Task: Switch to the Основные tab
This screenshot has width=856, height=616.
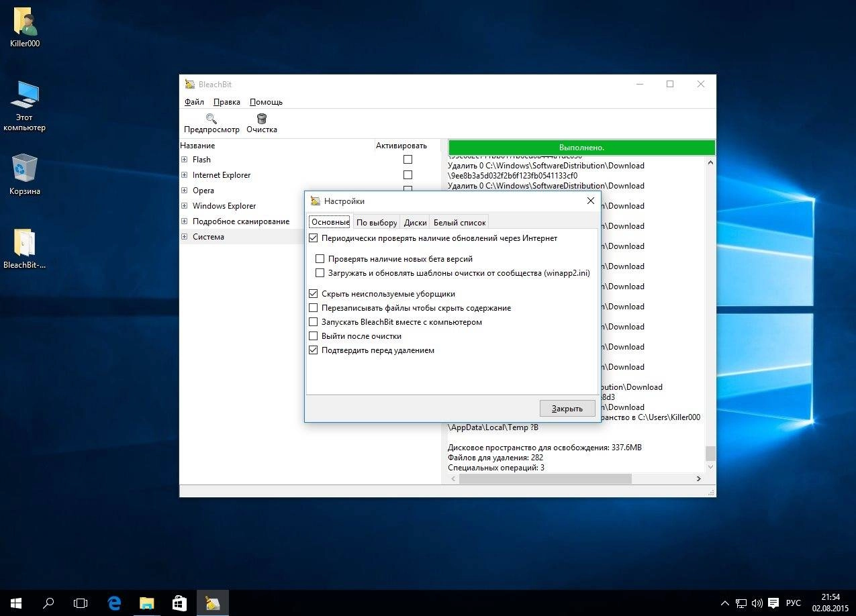Action: [x=330, y=222]
